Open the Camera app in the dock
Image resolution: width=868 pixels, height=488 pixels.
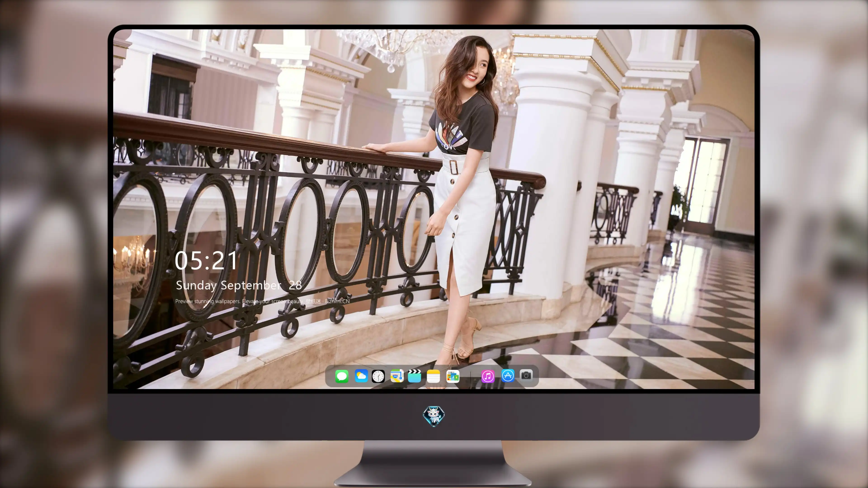526,375
